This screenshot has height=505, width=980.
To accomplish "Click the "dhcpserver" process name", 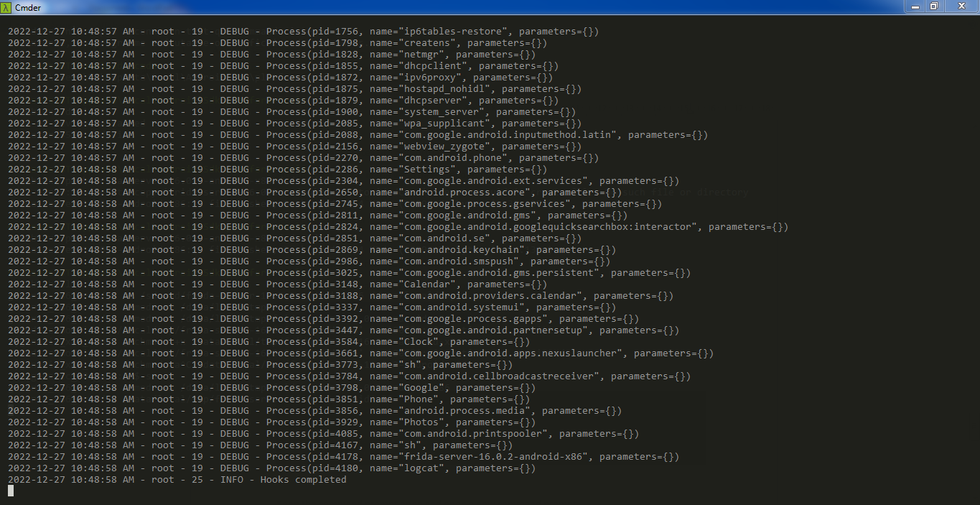I will pyautogui.click(x=433, y=101).
